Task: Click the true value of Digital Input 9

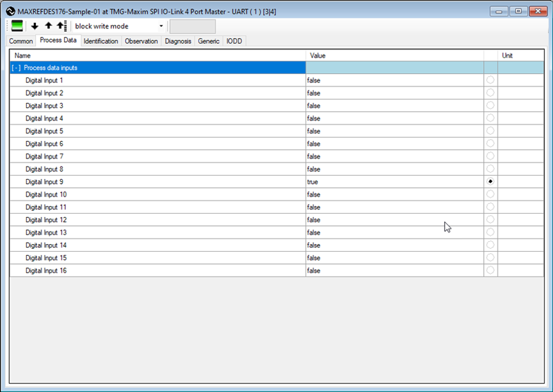Action: [312, 182]
